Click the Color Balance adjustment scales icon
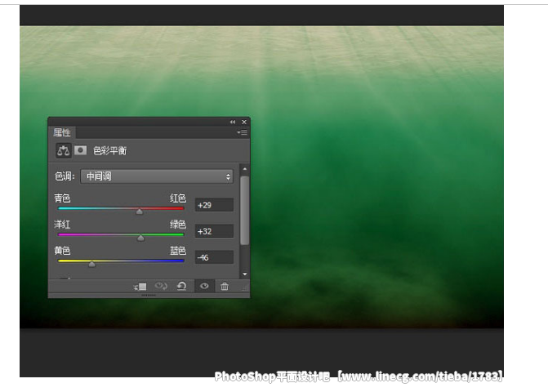 pyautogui.click(x=63, y=150)
